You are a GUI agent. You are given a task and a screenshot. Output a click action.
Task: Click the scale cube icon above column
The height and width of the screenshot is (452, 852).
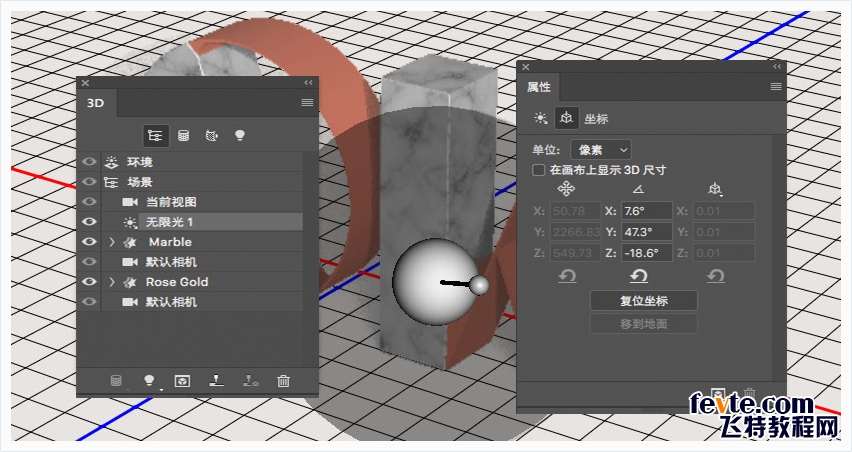(x=715, y=189)
